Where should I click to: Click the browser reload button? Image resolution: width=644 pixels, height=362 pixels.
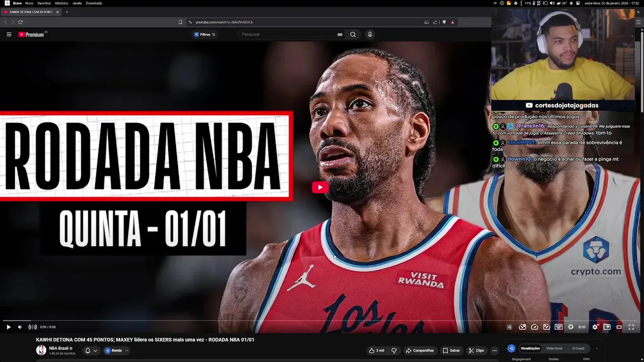tap(20, 22)
